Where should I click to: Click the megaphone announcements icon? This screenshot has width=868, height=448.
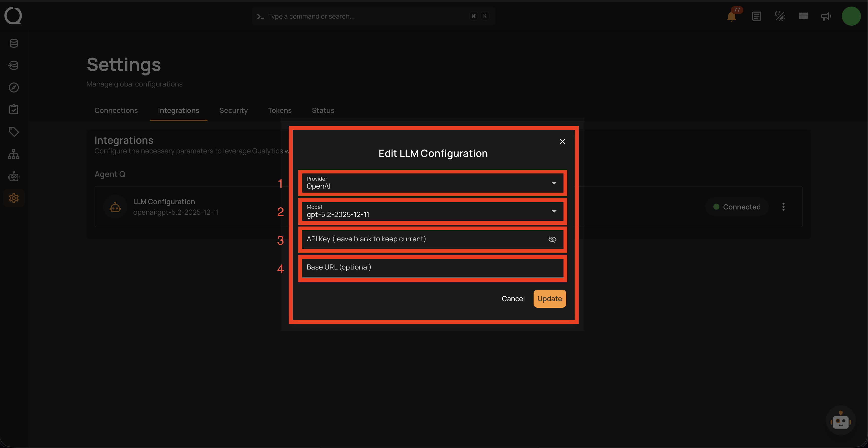[826, 16]
